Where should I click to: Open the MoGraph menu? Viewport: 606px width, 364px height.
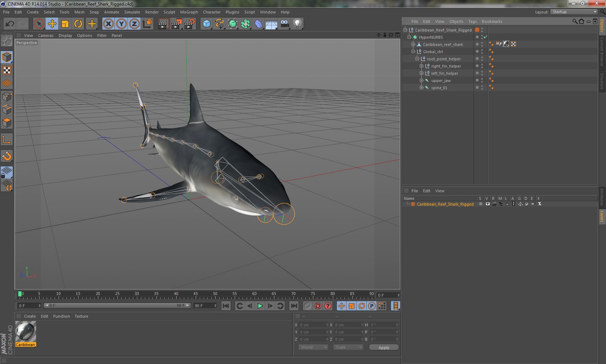[x=189, y=12]
